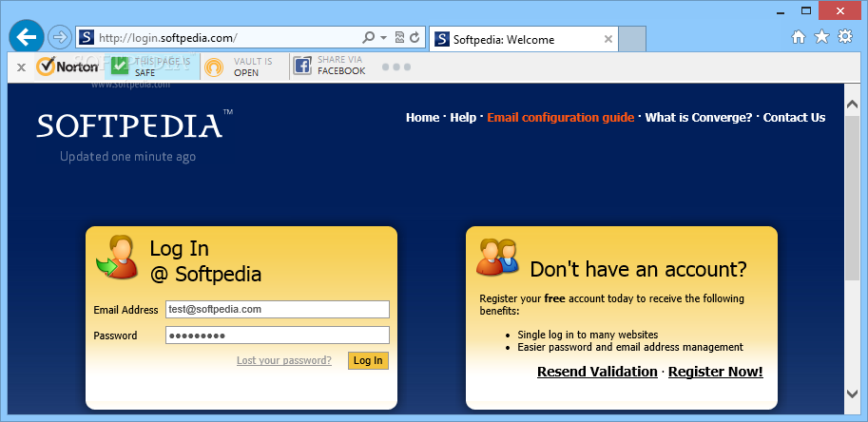Open the Help link in page navigation
The image size is (868, 422).
463,117
